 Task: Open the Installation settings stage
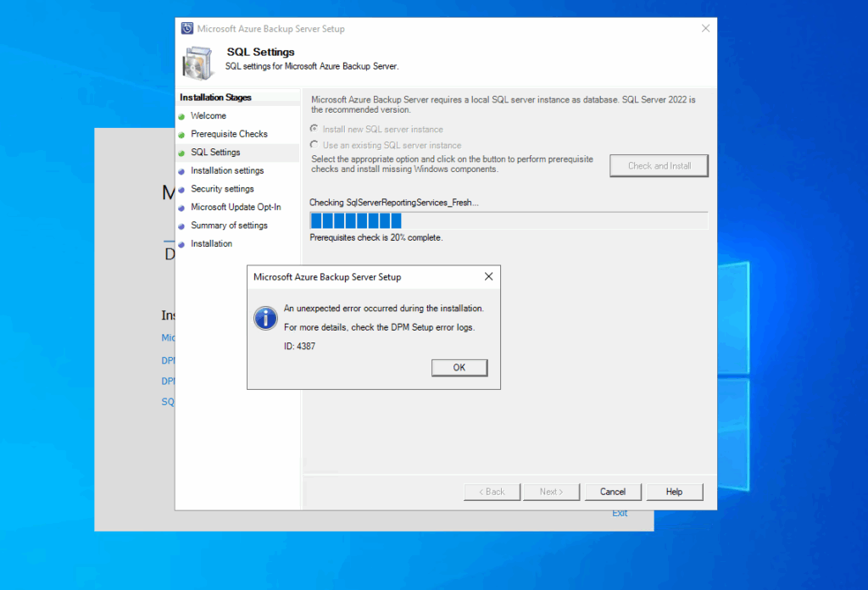(x=227, y=170)
